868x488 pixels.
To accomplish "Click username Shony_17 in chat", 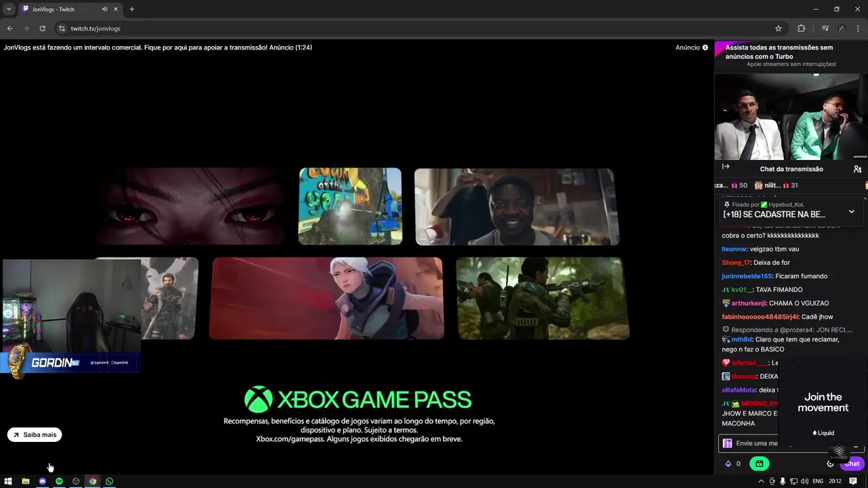I will (x=736, y=262).
